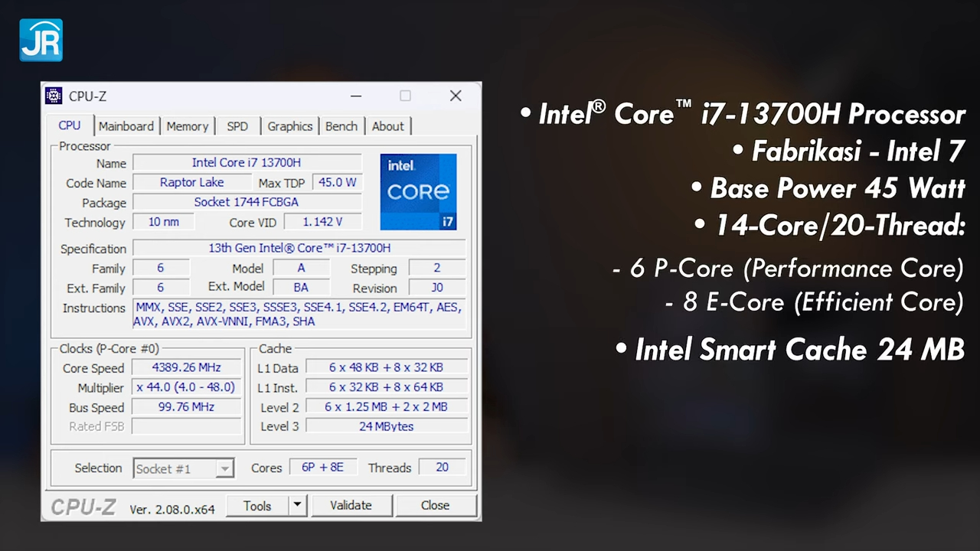Click the Core VID value 1.142 V
The image size is (980, 551).
click(x=322, y=222)
